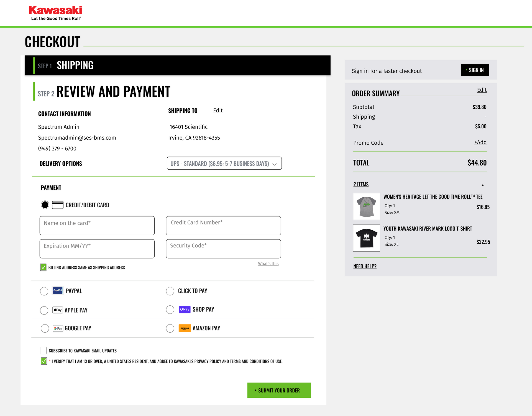The width and height of the screenshot is (532, 416).
Task: Click the Apple Pay logo icon
Action: [58, 310]
